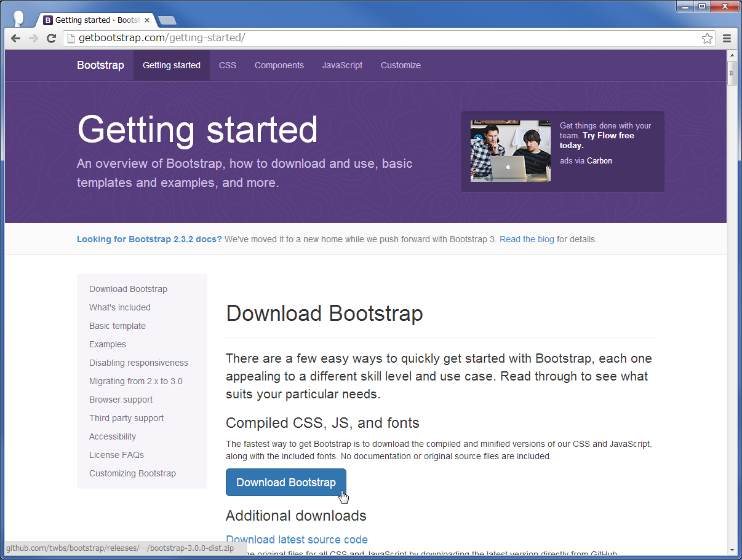Click the blue Download Bootstrap button
Image resolution: width=742 pixels, height=560 pixels.
(286, 483)
